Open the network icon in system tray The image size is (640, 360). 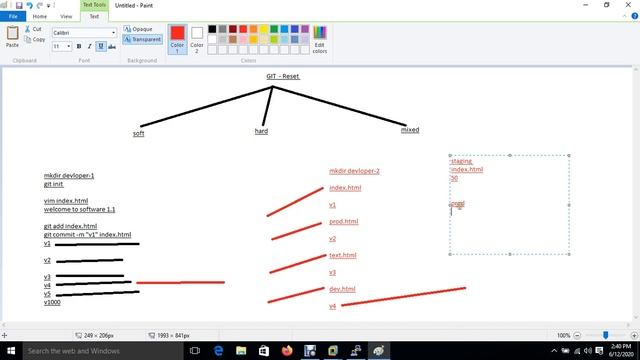(x=577, y=351)
